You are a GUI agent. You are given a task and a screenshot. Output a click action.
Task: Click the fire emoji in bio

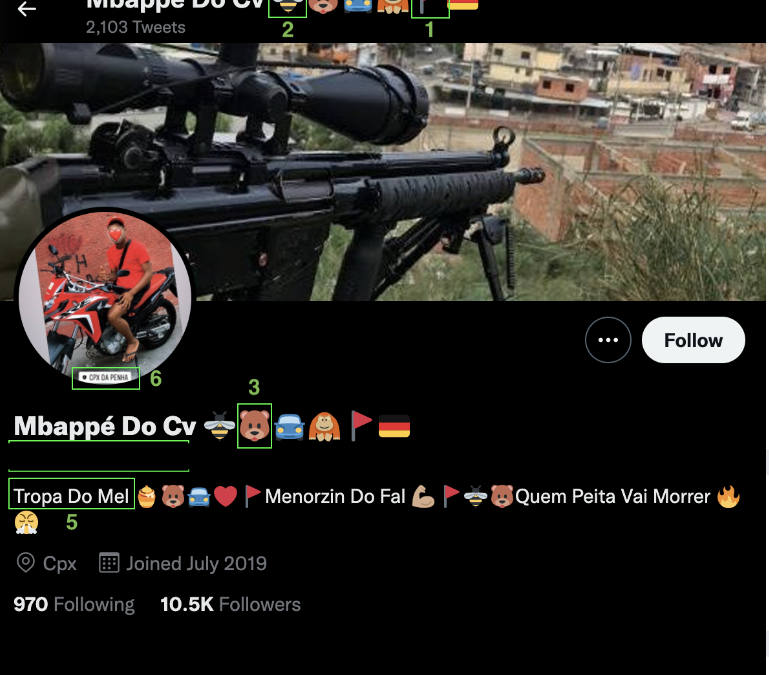pos(728,496)
